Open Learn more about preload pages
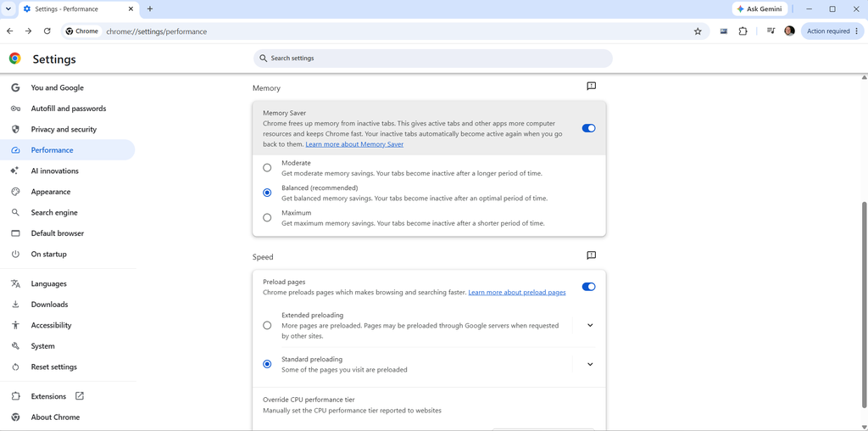 (517, 292)
